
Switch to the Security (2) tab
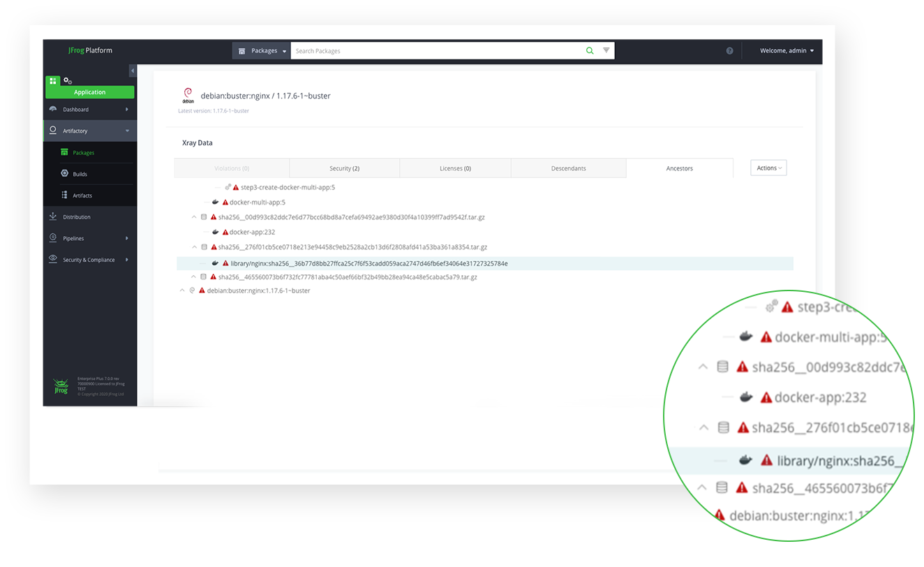tap(344, 168)
